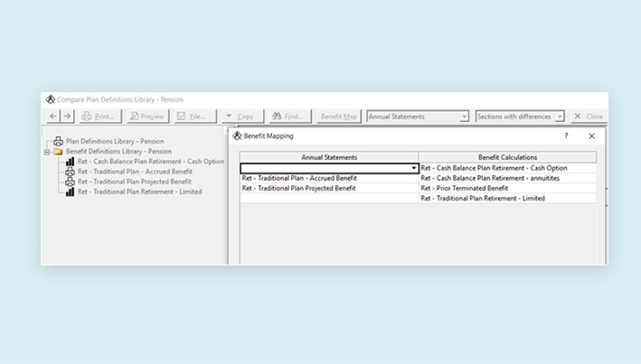641x364 pixels.
Task: Select Ret - Traditional Plan - Accrued Benefit tree item
Action: click(x=135, y=172)
